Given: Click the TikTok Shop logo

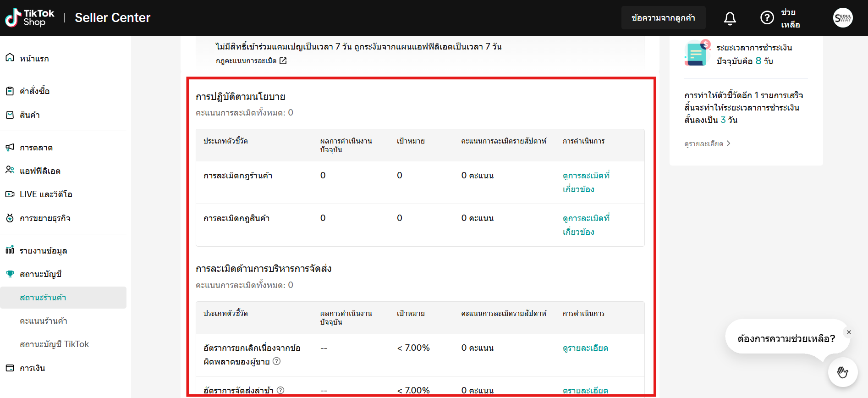Looking at the screenshot, I should click(30, 18).
